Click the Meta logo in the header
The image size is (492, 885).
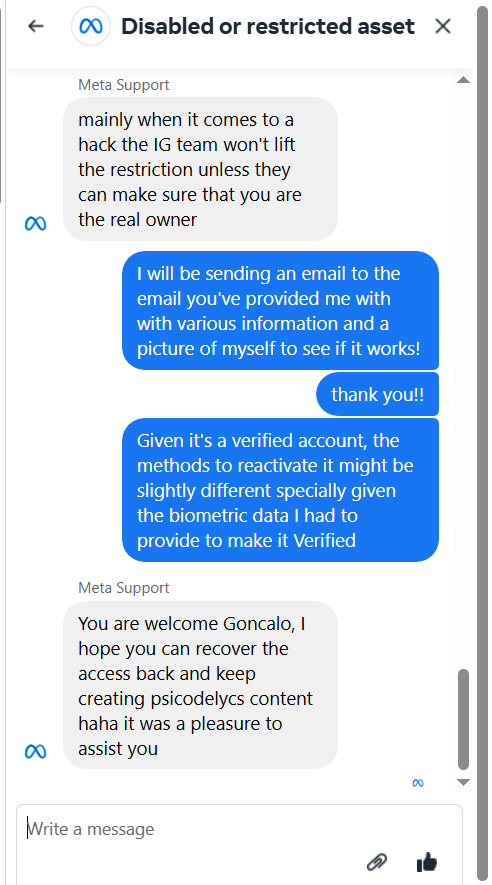(91, 26)
